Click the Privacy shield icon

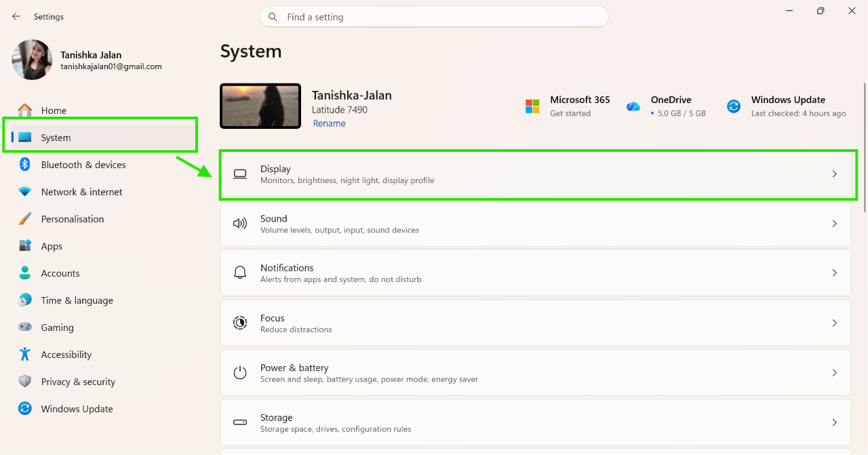[x=25, y=381]
